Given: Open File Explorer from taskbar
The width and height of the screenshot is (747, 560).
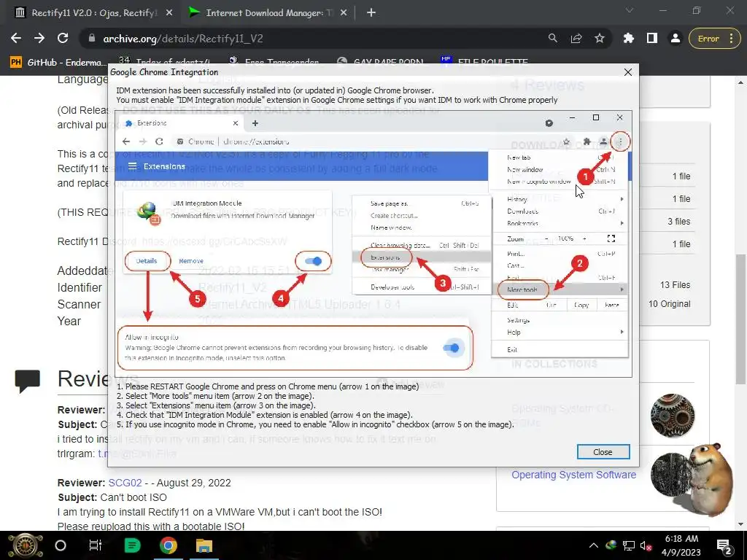Looking at the screenshot, I should pos(204,545).
